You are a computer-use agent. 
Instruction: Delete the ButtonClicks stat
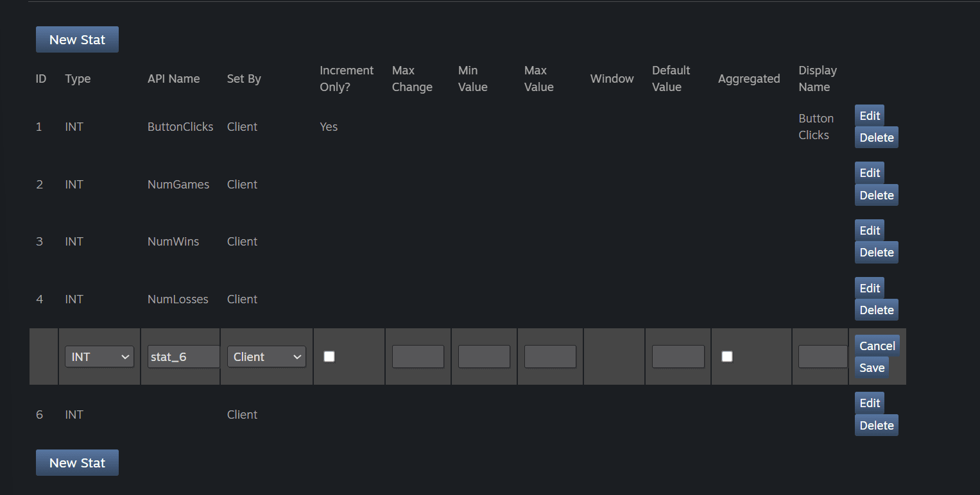point(876,137)
